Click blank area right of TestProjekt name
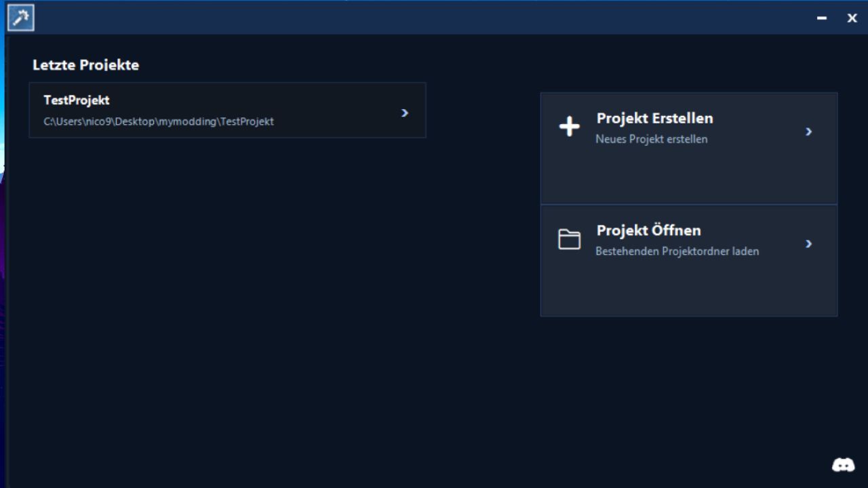This screenshot has width=868, height=488. (258, 100)
